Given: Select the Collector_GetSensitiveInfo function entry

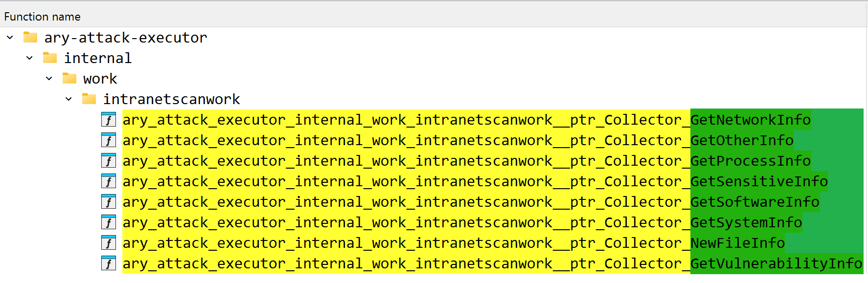Looking at the screenshot, I should click(x=475, y=181).
